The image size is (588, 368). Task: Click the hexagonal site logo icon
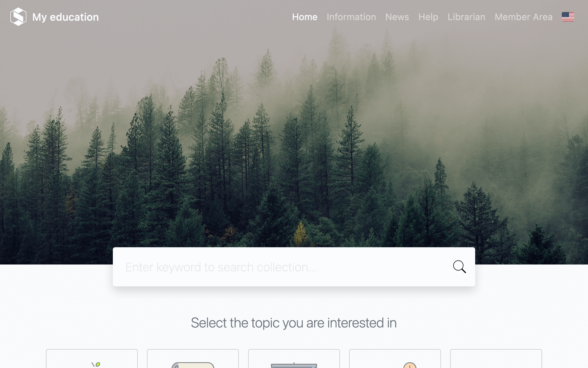(18, 17)
